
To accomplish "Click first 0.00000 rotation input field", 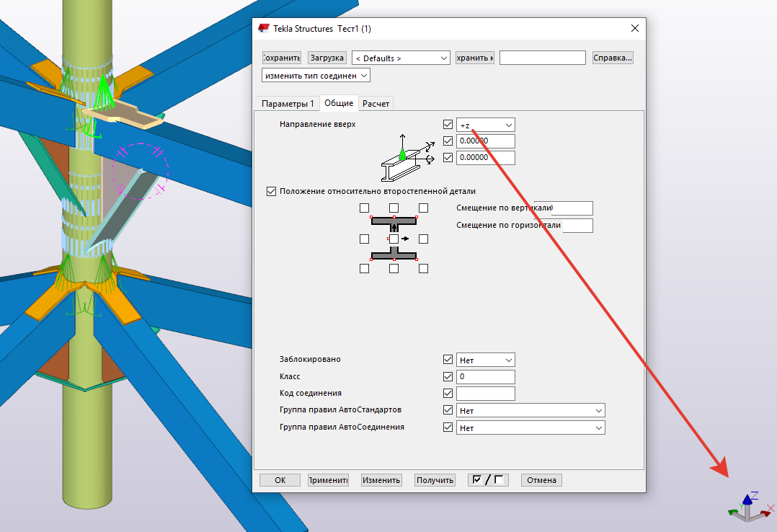I will [x=486, y=141].
